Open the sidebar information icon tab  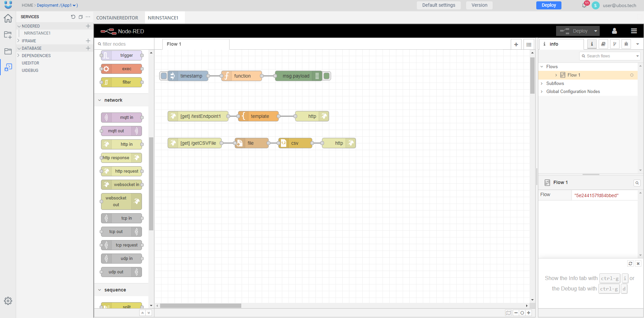point(592,44)
